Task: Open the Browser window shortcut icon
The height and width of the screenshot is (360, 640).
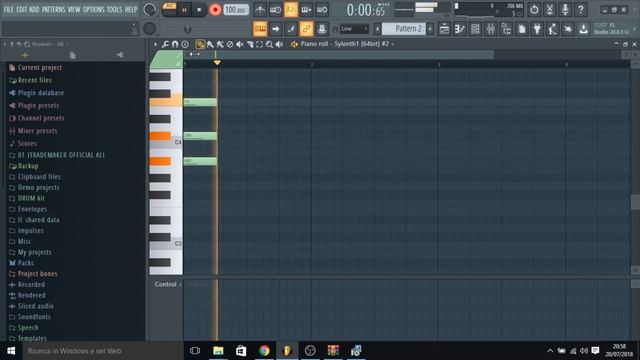Action: click(506, 29)
